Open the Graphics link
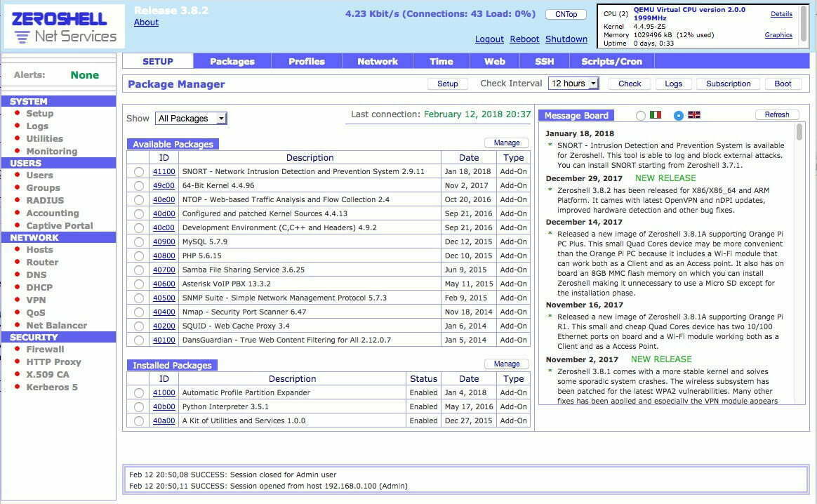Viewport: 817px width, 504px height. (778, 35)
